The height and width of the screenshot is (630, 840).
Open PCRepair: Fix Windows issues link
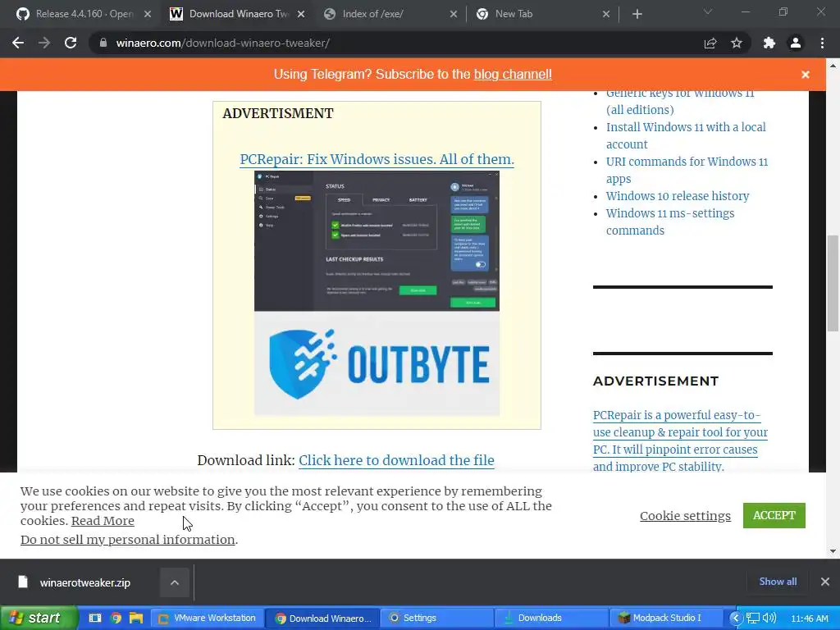(377, 159)
